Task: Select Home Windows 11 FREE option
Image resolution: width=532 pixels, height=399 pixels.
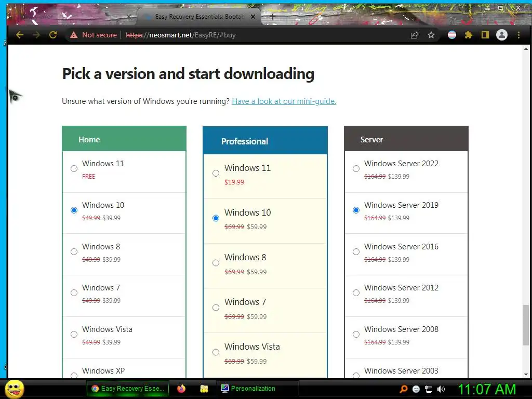Action: click(x=74, y=169)
